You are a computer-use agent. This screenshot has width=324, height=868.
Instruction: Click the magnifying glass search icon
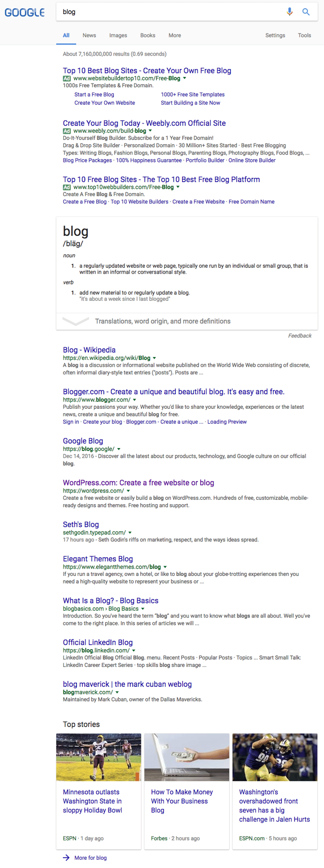click(306, 12)
